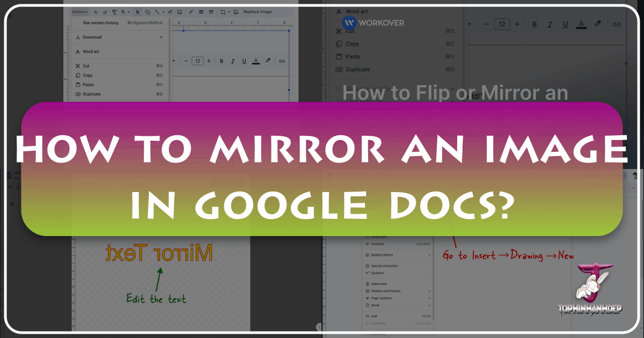Click the Redo arrow in drawing toolbar
This screenshot has height=338, width=644.
coord(104,12)
